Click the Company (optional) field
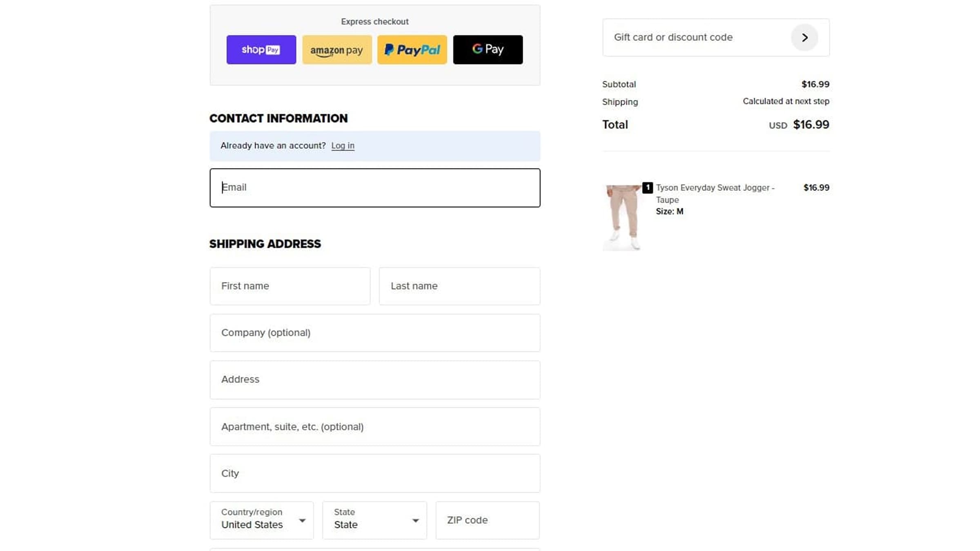This screenshot has width=980, height=551. [375, 333]
